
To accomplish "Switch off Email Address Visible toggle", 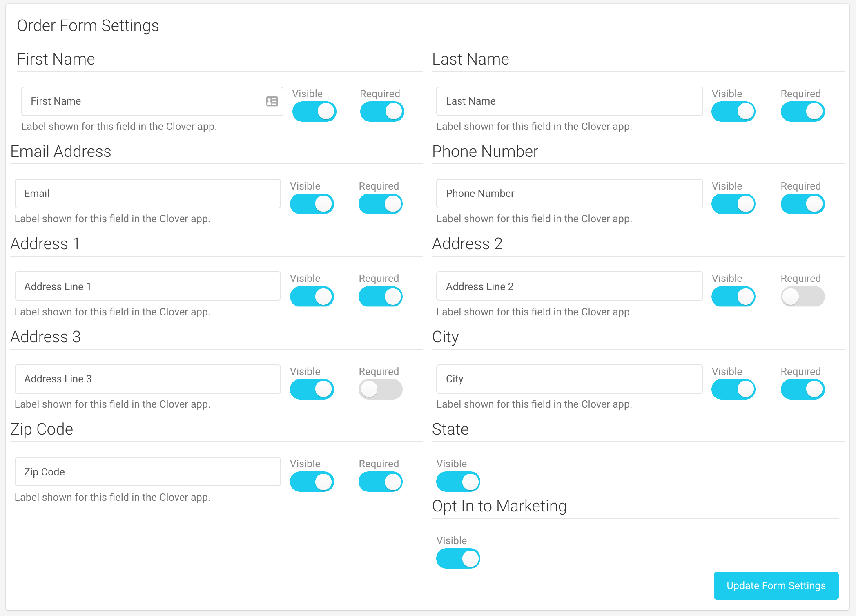I will (312, 204).
